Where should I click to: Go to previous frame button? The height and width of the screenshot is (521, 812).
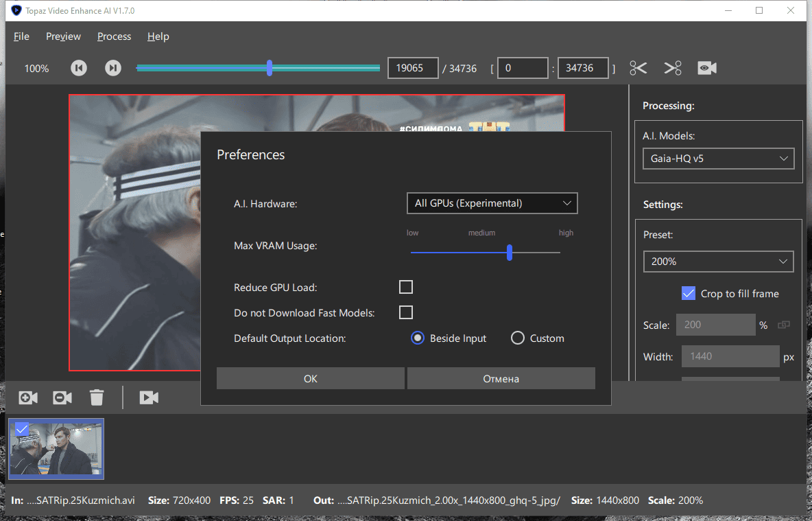pos(79,68)
